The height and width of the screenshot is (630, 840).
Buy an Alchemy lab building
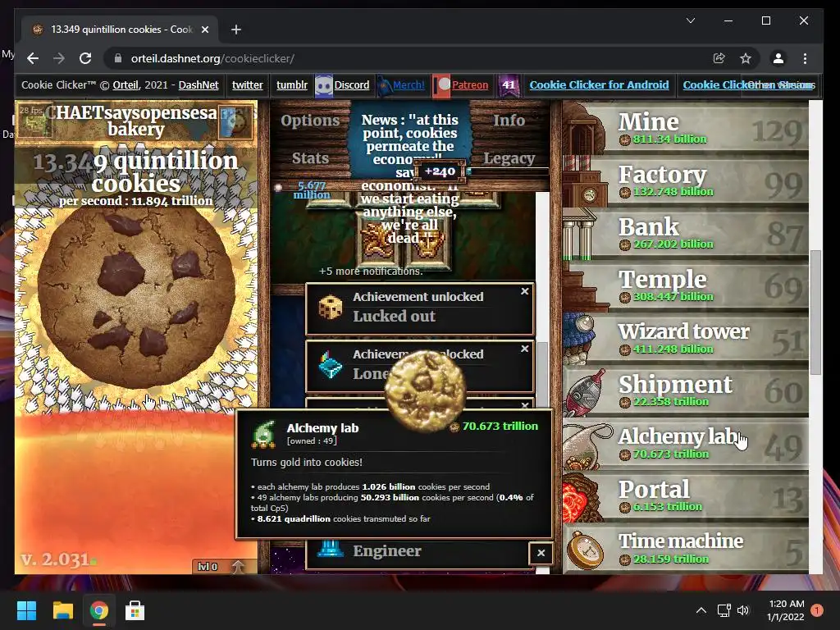pos(686,443)
